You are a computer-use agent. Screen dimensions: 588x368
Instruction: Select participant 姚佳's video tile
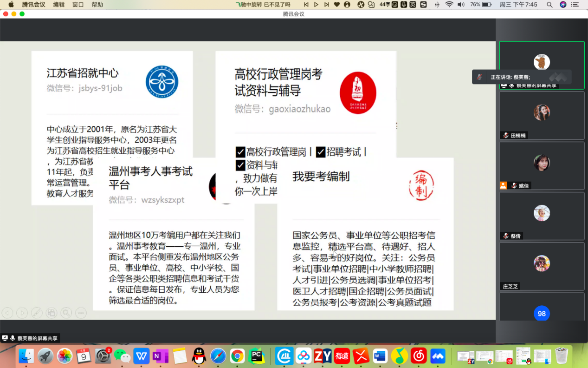pyautogui.click(x=542, y=165)
